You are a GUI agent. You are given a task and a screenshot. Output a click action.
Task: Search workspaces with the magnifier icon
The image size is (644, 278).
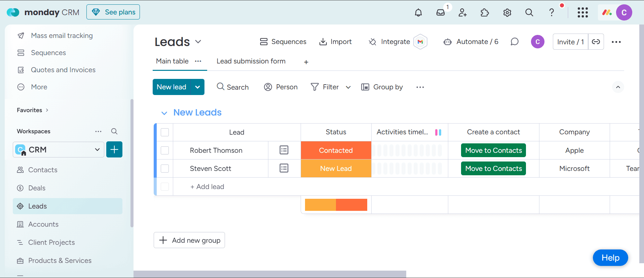click(114, 131)
